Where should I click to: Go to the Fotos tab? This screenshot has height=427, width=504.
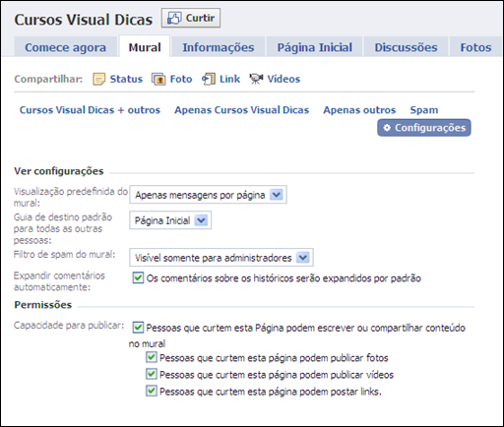(475, 47)
